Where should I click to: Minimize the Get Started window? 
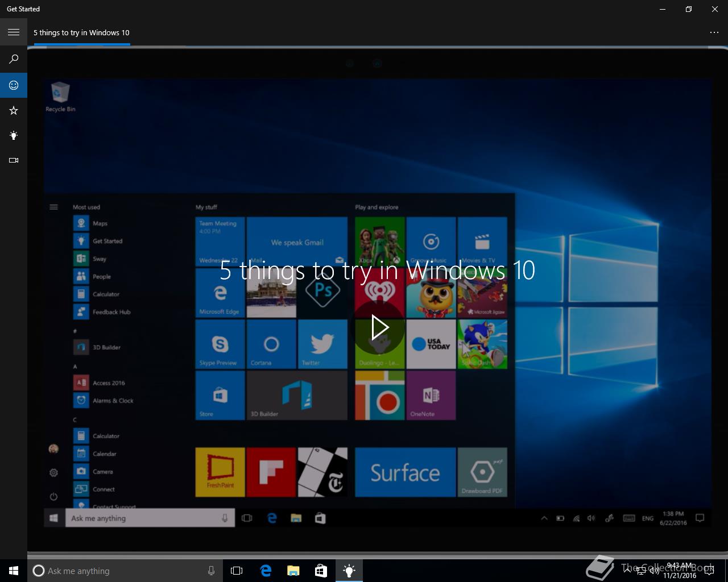(663, 9)
